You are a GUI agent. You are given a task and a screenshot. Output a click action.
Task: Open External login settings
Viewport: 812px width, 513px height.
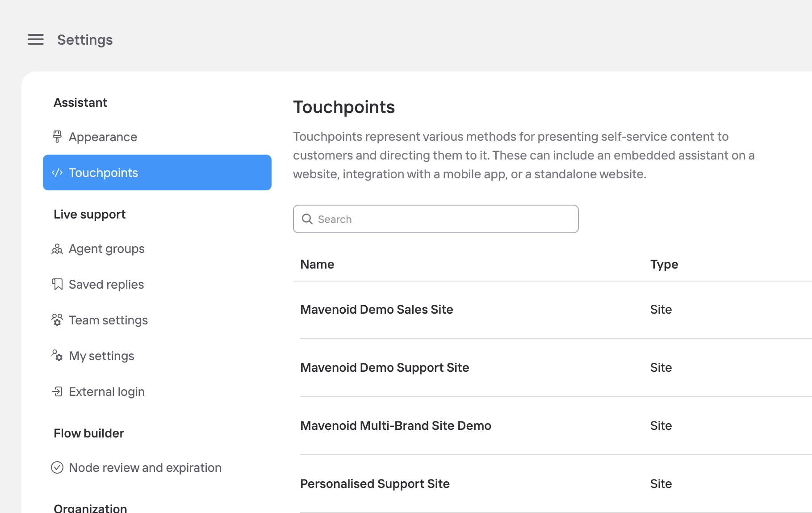tap(157, 391)
